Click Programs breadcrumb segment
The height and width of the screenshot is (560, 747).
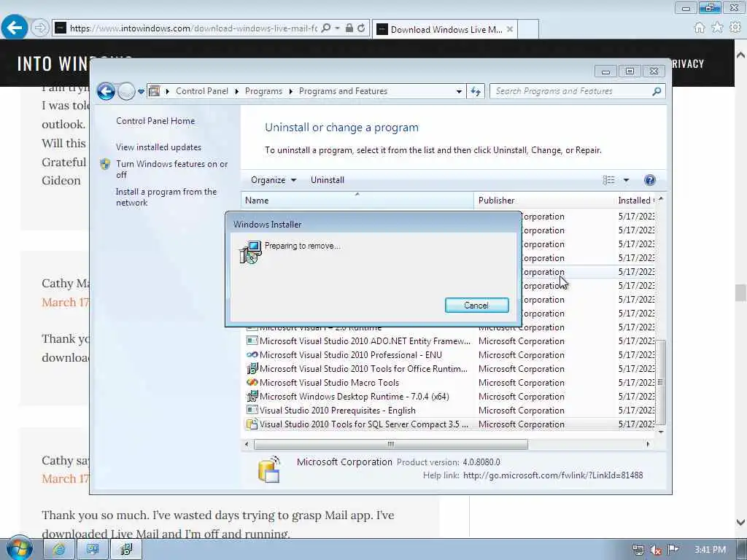click(x=263, y=91)
